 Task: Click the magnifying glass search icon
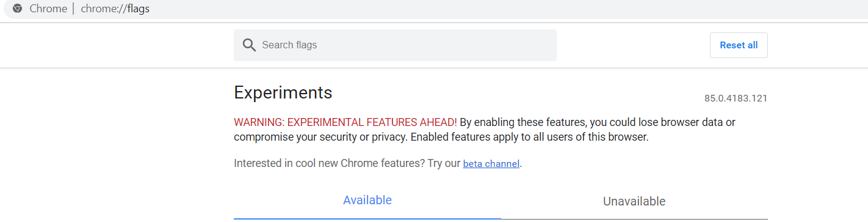coord(248,45)
